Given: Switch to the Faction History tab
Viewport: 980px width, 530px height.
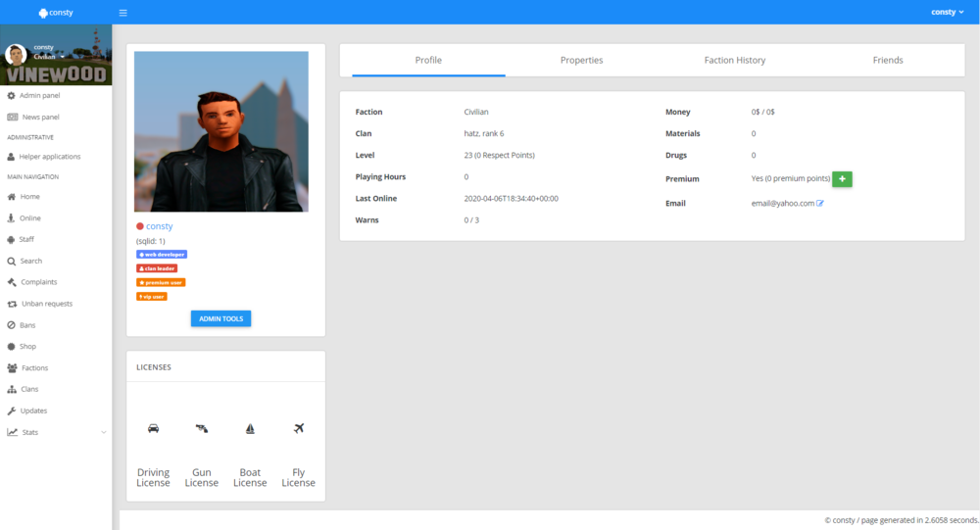Looking at the screenshot, I should (734, 60).
